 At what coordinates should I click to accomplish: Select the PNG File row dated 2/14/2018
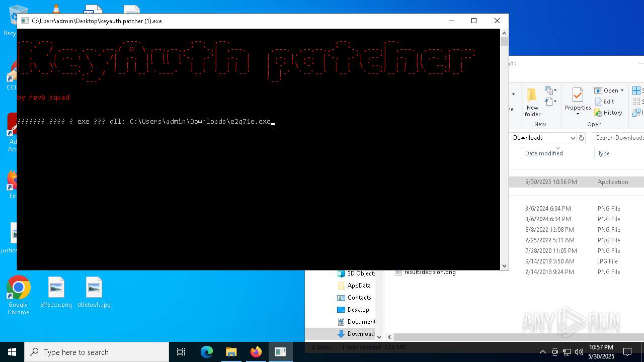pos(577,272)
